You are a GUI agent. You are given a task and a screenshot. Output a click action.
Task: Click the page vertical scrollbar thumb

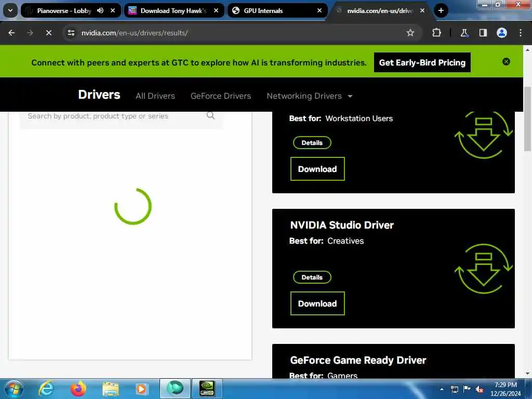coord(527,119)
